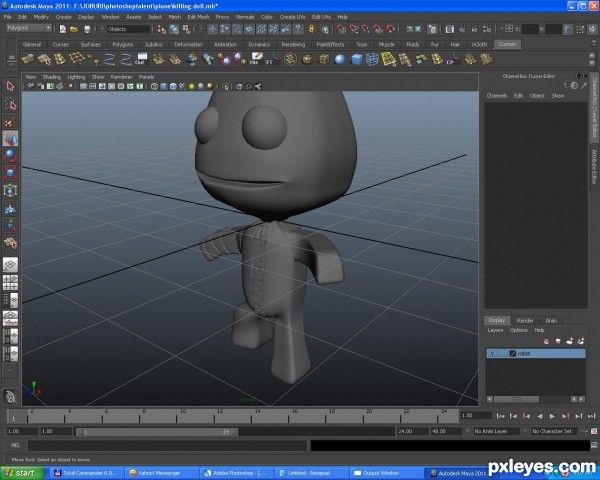
Task: Open a scene with folder icon
Action: [x=74, y=29]
